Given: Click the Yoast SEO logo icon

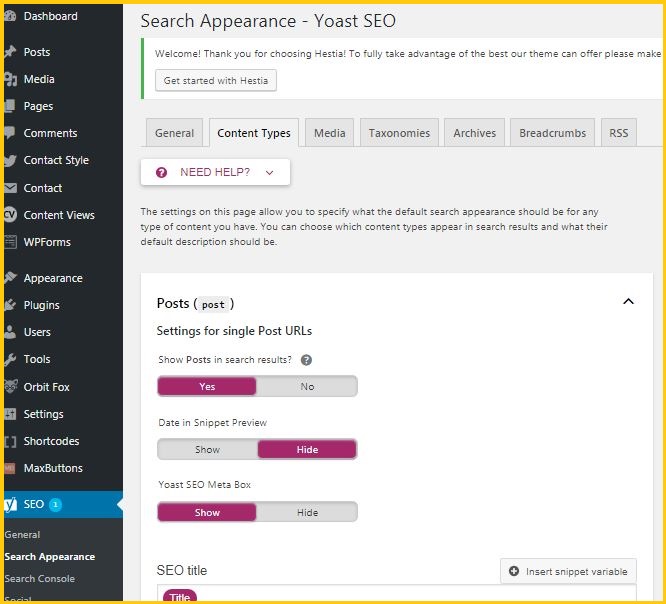Looking at the screenshot, I should (10, 504).
